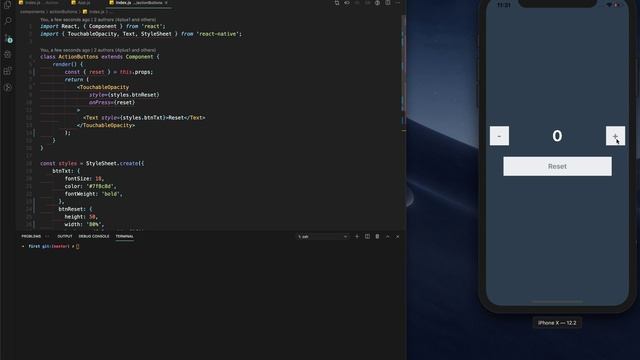640x360 pixels.
Task: Tap the plus button in the simulator
Action: point(615,136)
